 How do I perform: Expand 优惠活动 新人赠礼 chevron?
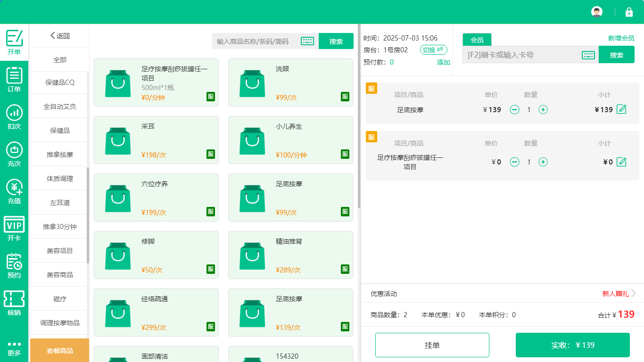(634, 294)
